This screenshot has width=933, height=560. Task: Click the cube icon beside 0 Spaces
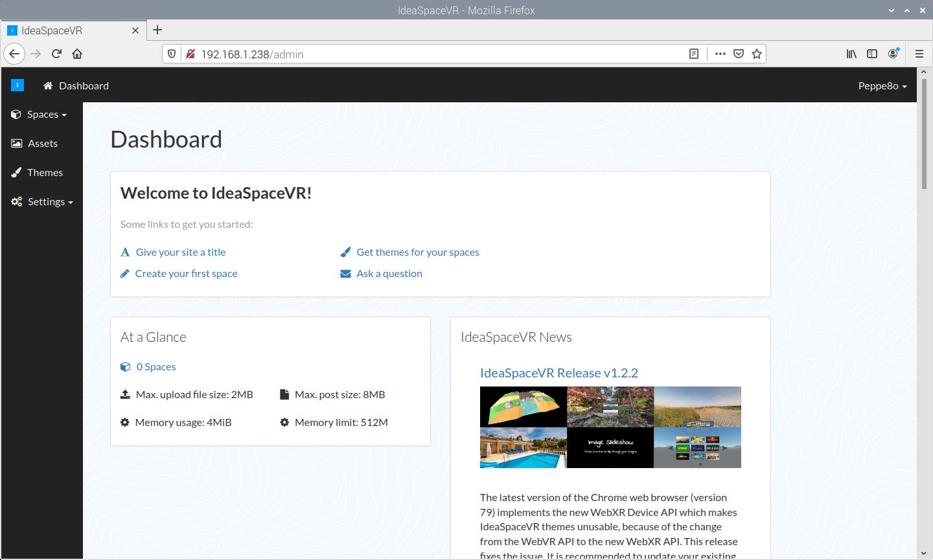coord(126,367)
